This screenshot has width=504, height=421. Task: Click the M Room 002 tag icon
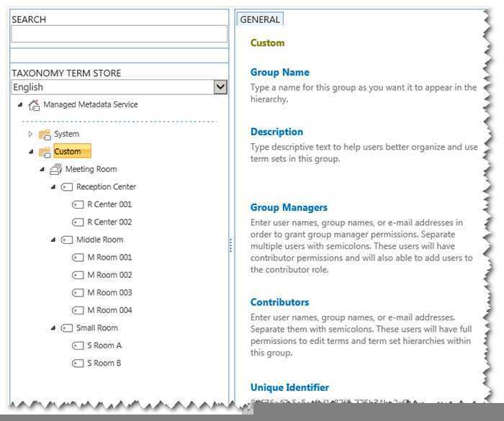78,275
